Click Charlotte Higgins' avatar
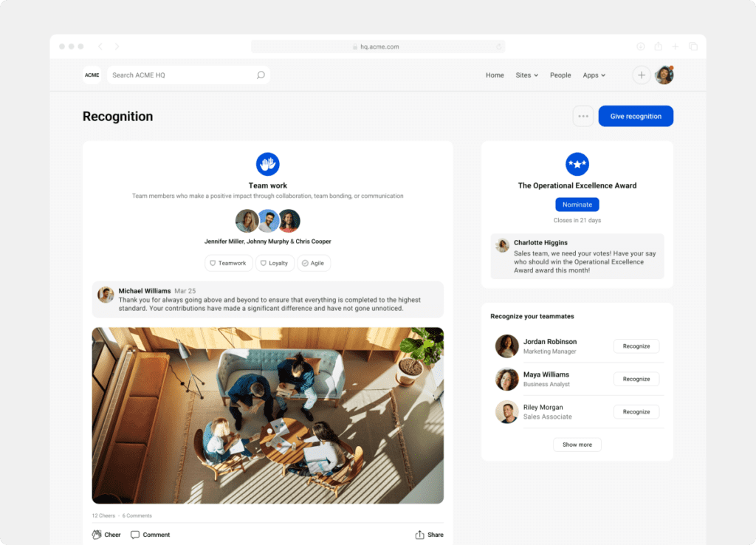 click(502, 245)
